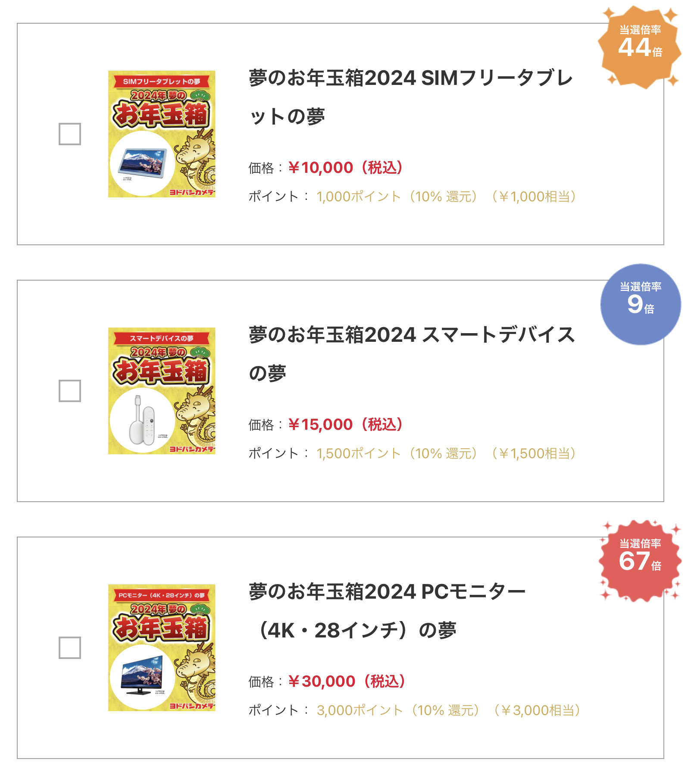Click the 夢のお年玉箱2024 PCモニター title

387,611
